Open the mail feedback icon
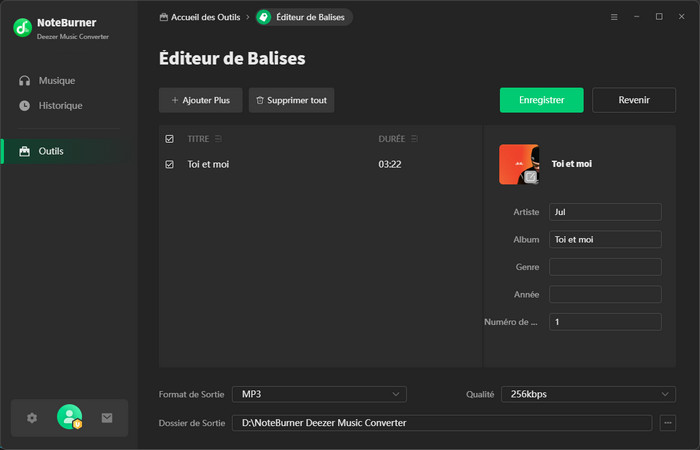The image size is (700, 450). tap(107, 418)
